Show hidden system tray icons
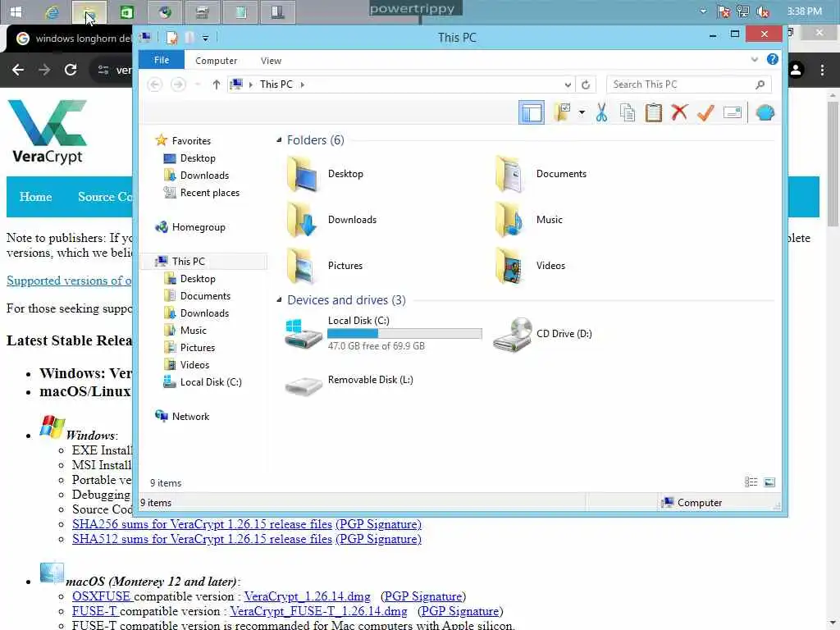Viewport: 840px width, 630px height. click(x=703, y=11)
